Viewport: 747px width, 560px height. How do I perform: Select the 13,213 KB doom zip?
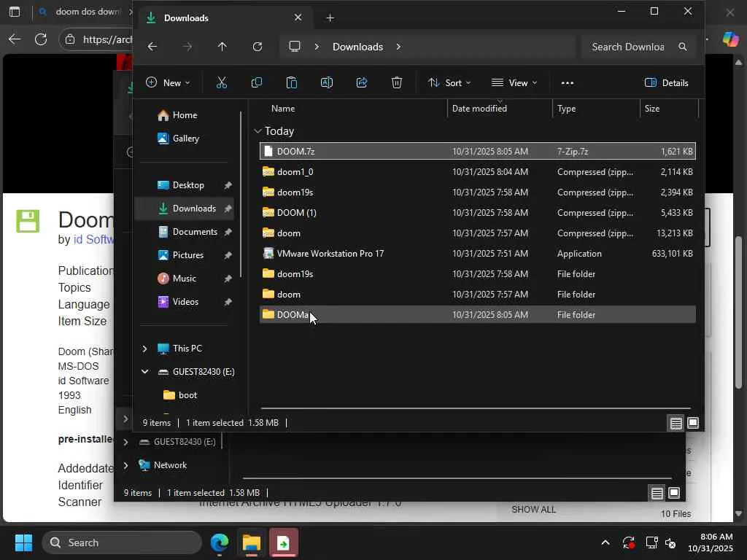[478, 233]
